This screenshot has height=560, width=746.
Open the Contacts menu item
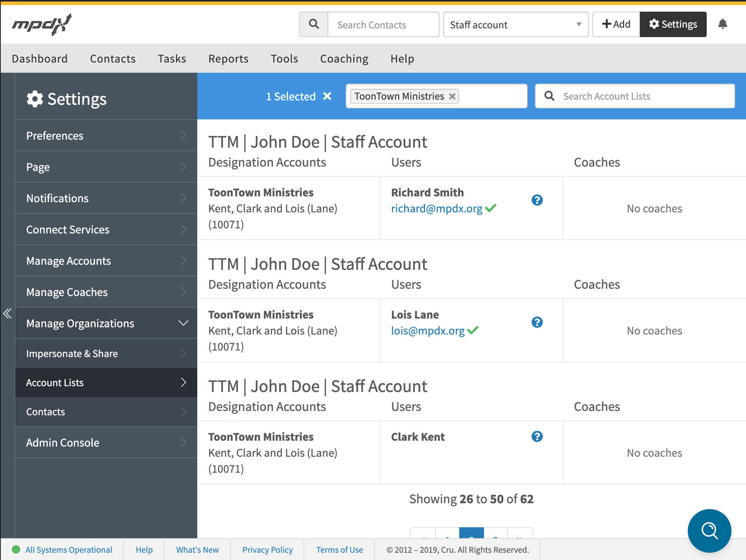click(x=113, y=59)
